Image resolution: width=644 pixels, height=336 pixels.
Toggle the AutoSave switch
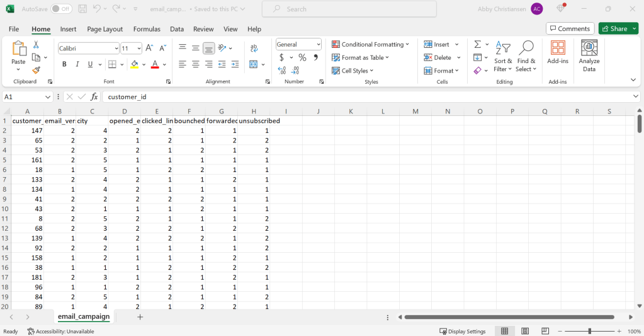(60, 9)
